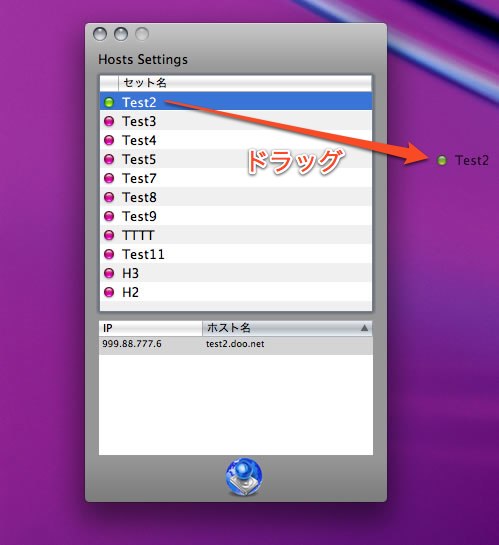Select the H3 set name

[x=130, y=273]
